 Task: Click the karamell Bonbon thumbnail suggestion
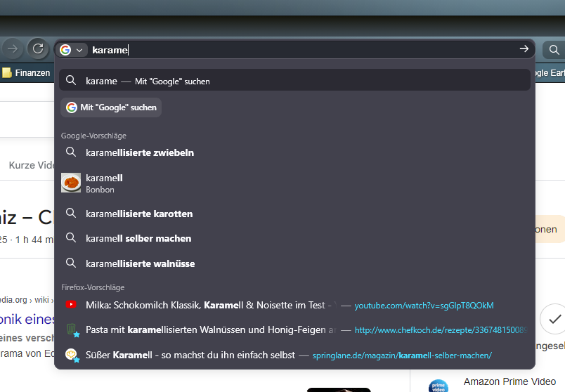71,183
